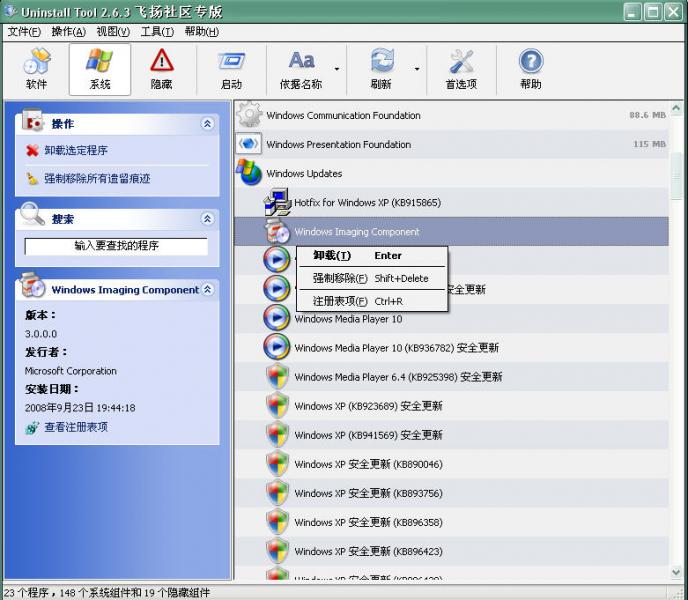This screenshot has height=600, width=688.
Task: Open the 帮助 help question icon
Action: [x=531, y=61]
